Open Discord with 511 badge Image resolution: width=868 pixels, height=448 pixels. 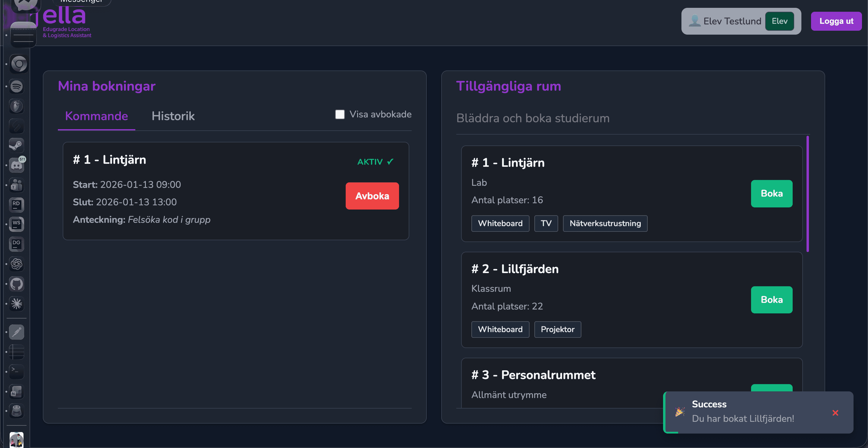[x=17, y=165]
